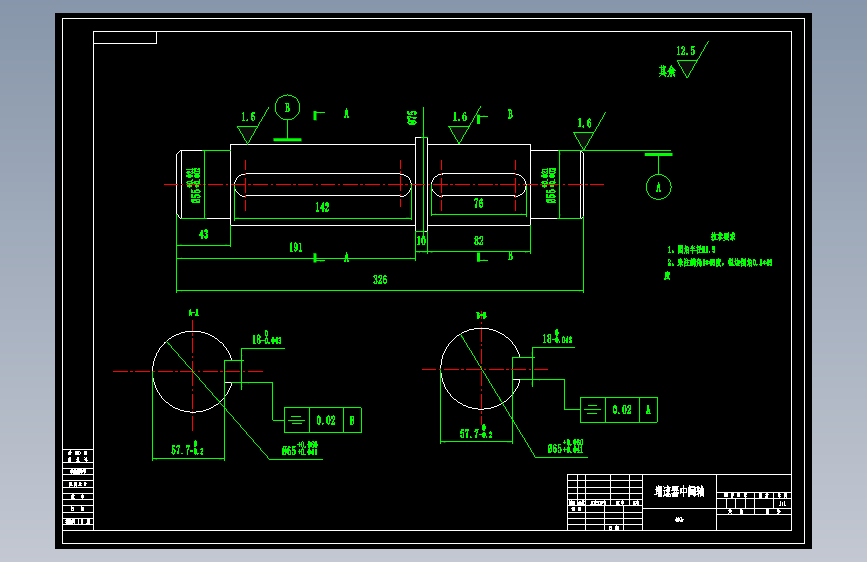Click the 82 length dimension
Screen dimensions: 867x562
[478, 241]
